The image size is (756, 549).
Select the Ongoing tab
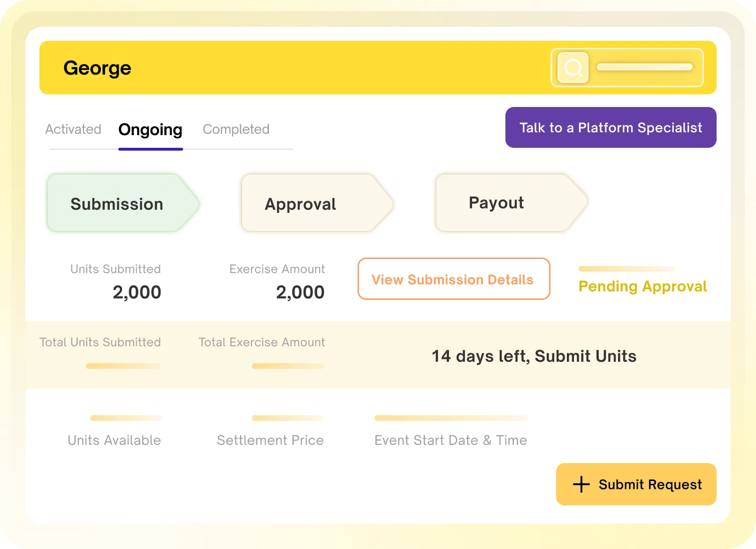pyautogui.click(x=150, y=130)
